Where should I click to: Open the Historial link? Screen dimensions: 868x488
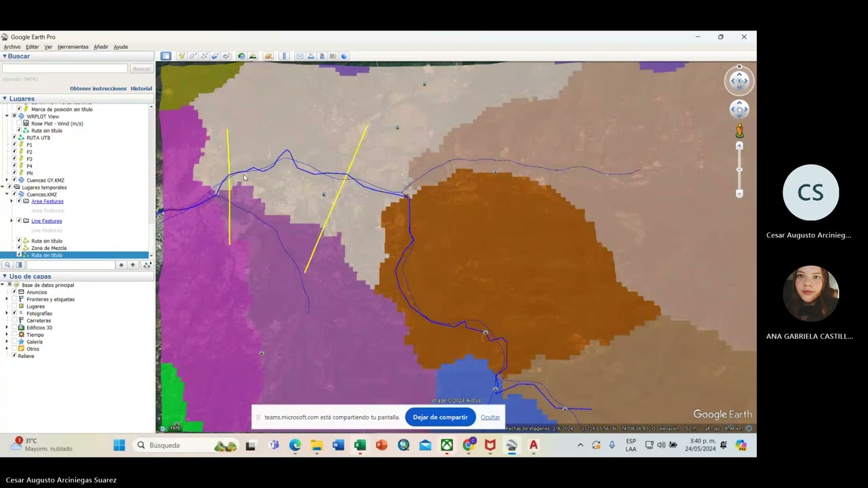141,89
